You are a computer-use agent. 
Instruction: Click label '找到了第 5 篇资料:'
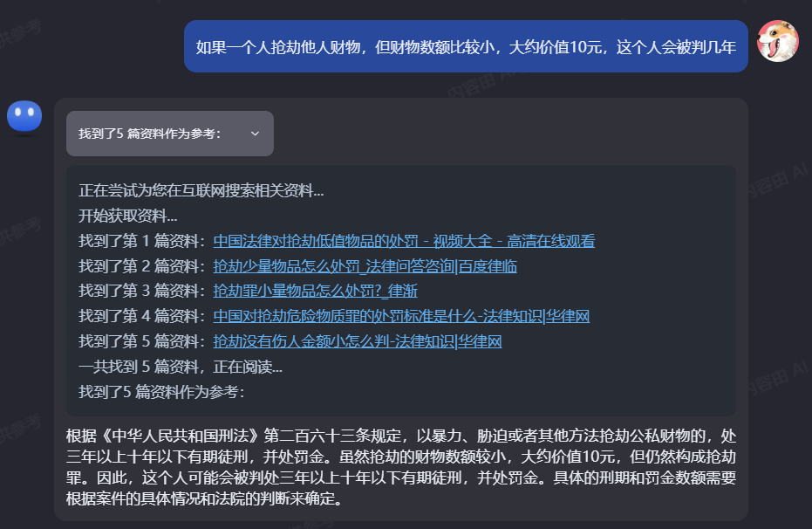click(x=142, y=341)
